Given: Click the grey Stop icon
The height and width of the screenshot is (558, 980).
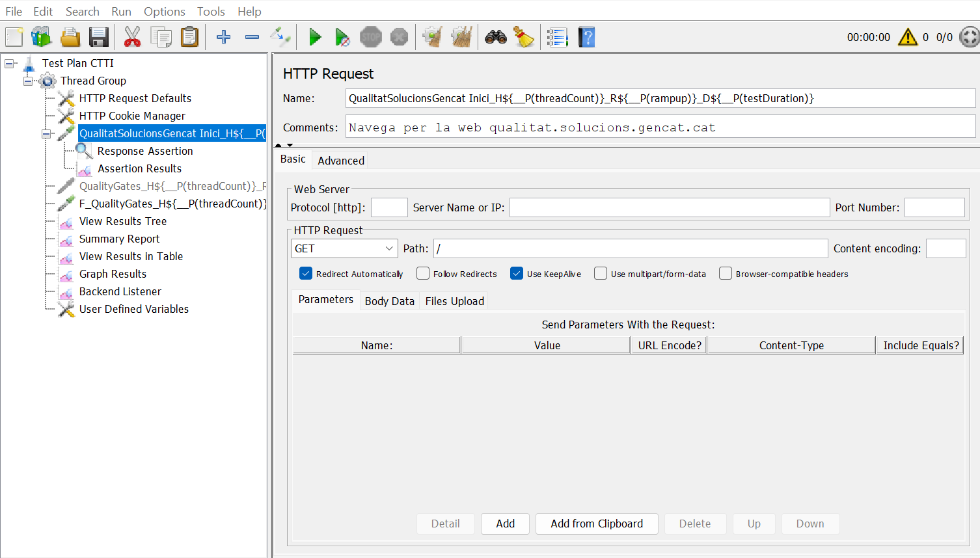Looking at the screenshot, I should click(371, 37).
